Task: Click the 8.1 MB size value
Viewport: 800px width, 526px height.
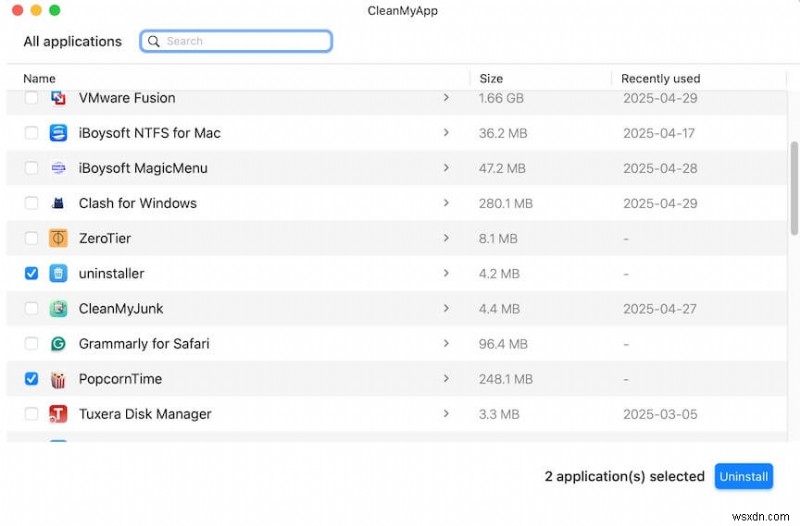Action: 498,239
